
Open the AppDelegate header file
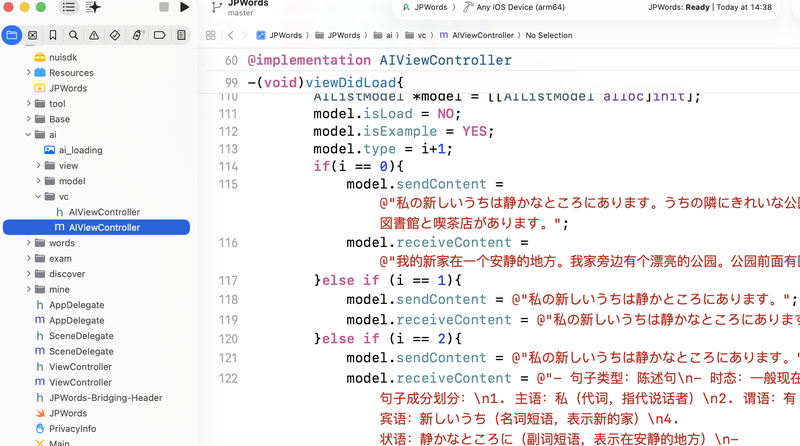[x=69, y=305]
